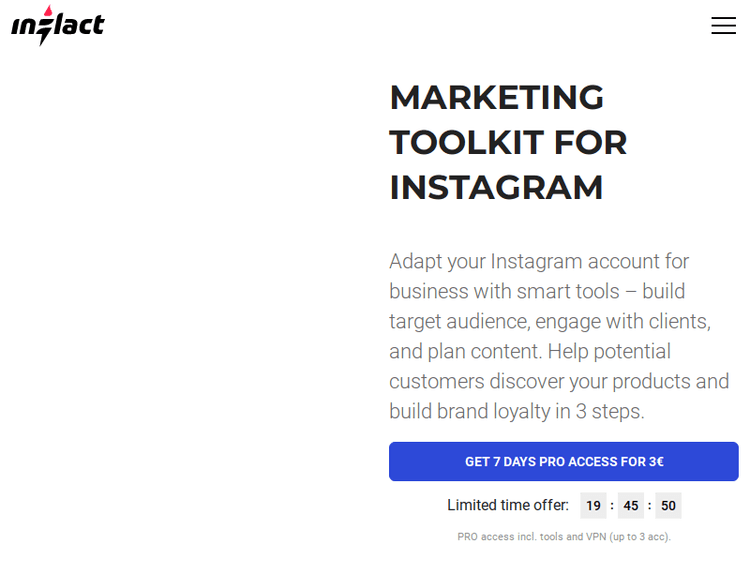
Task: Click the PRO access and VPN fine print
Action: click(564, 537)
